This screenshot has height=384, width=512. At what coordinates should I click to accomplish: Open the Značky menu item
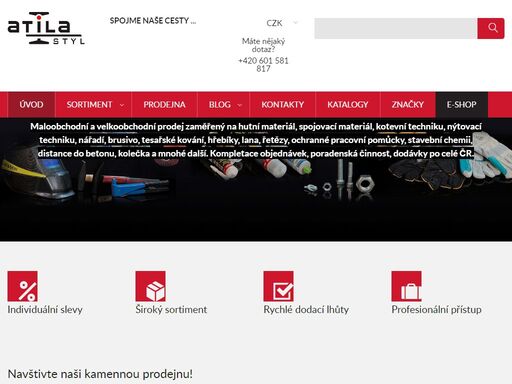tap(408, 105)
